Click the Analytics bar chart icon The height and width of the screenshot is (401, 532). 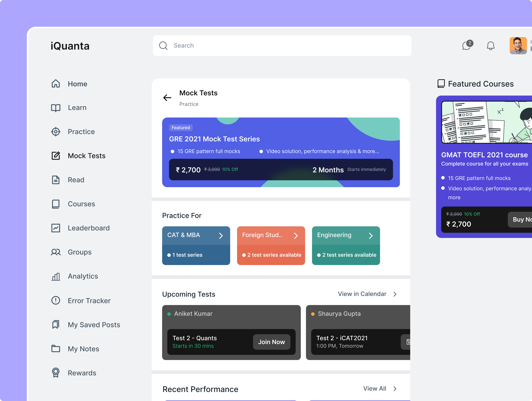tap(56, 276)
